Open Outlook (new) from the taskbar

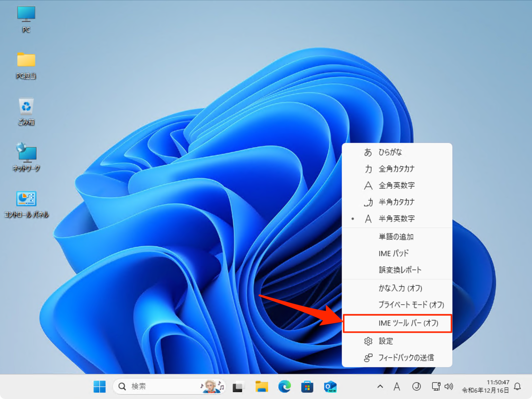pyautogui.click(x=330, y=387)
